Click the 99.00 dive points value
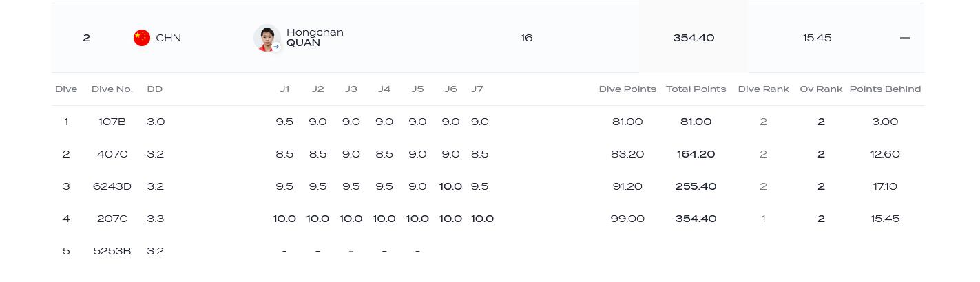This screenshot has width=980, height=282. pos(627,219)
